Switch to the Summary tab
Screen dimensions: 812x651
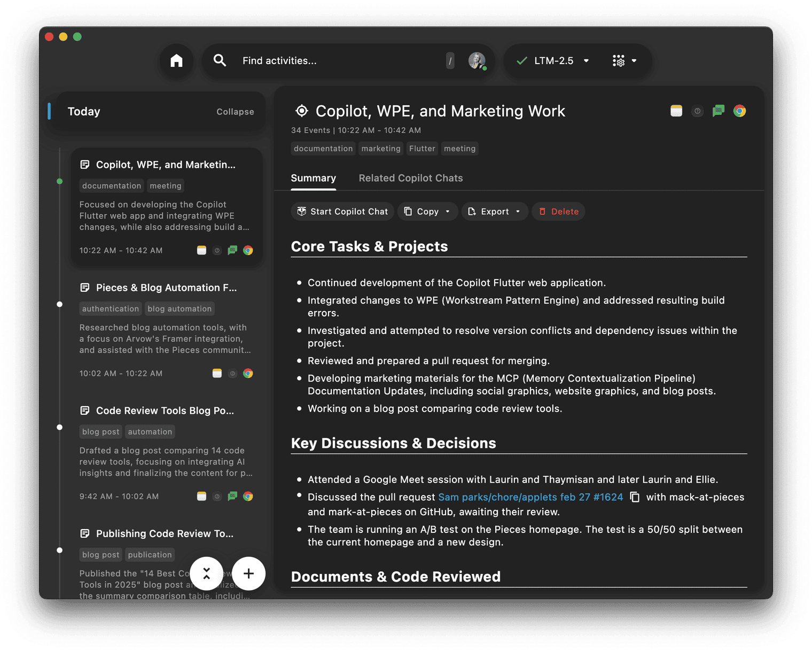[314, 178]
